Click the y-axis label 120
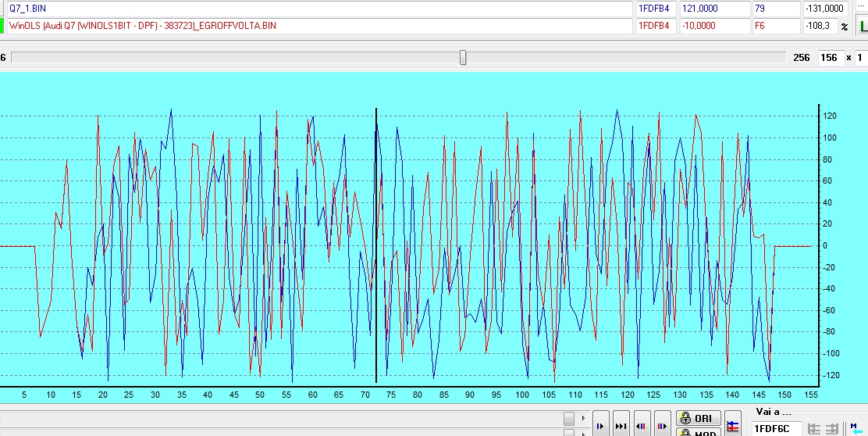Screen dimensions: 868x436 [829, 116]
